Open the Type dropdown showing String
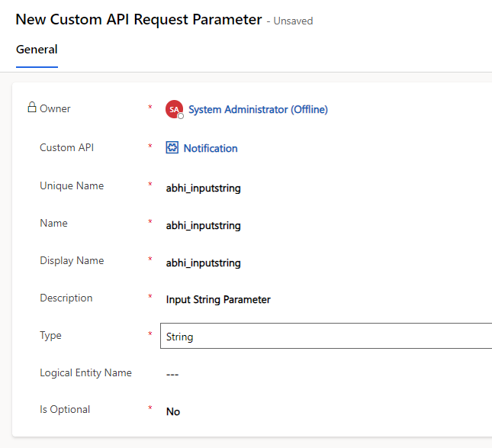Viewport: 492px width, 448px height. pos(326,336)
